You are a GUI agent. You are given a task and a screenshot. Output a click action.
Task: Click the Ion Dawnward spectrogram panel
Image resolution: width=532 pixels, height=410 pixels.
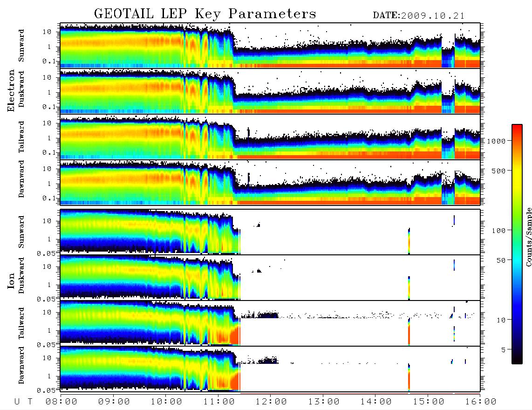[x=270, y=369]
